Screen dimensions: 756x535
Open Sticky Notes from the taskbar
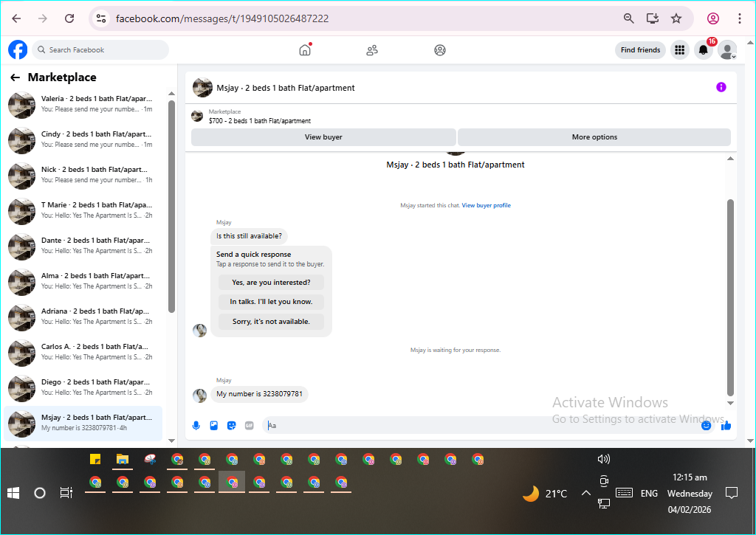click(x=95, y=459)
